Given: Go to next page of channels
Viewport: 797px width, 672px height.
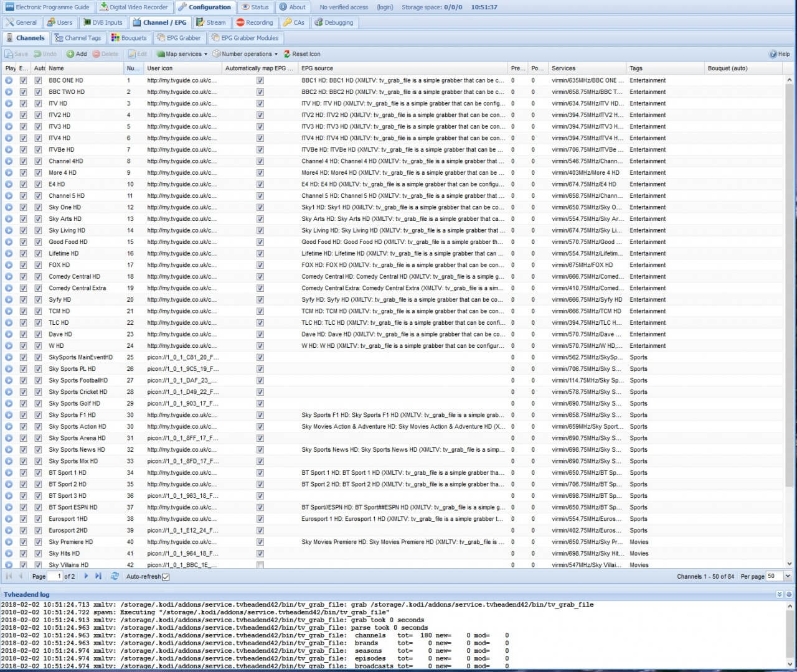Looking at the screenshot, I should 86,576.
